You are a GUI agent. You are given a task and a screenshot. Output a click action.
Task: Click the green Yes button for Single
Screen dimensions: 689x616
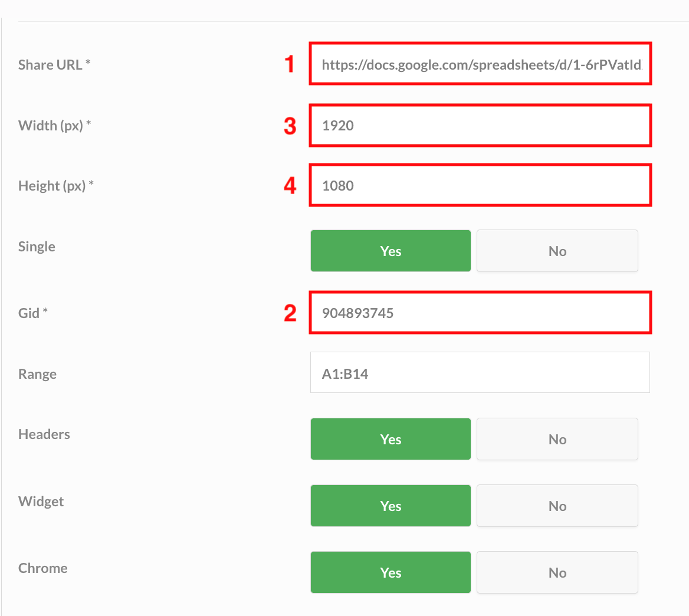[390, 250]
